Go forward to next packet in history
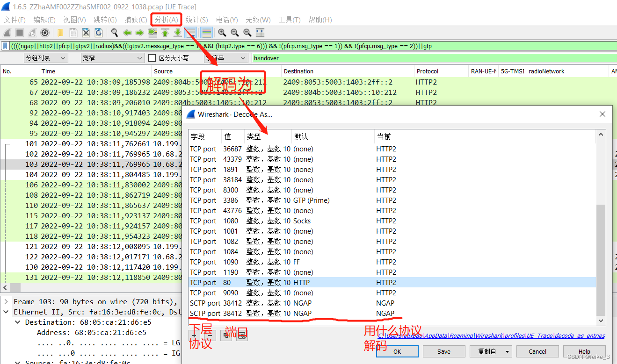The image size is (617, 364). [139, 33]
